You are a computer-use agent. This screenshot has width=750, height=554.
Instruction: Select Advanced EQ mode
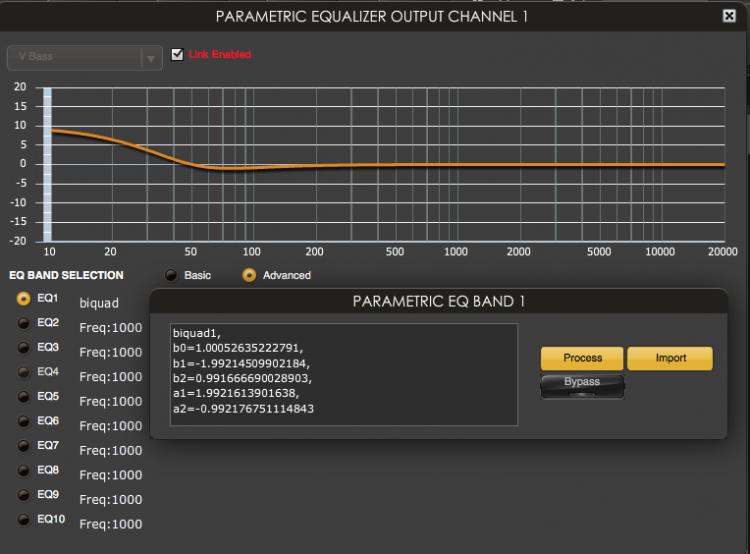click(x=249, y=275)
